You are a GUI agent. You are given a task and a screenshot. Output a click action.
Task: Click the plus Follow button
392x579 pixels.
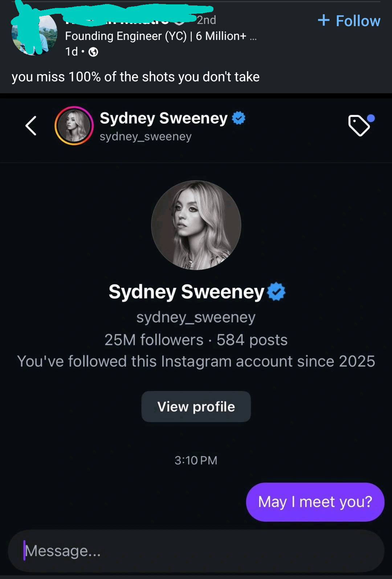click(349, 21)
